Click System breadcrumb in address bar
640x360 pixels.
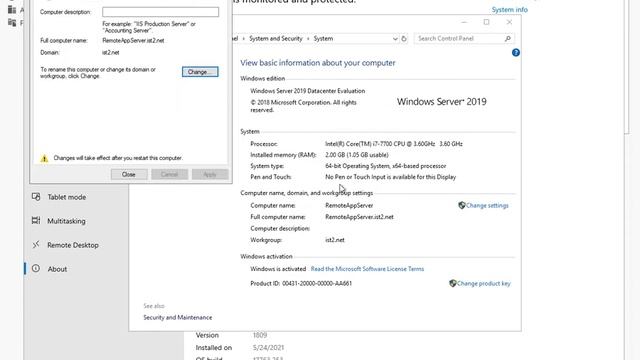323,38
